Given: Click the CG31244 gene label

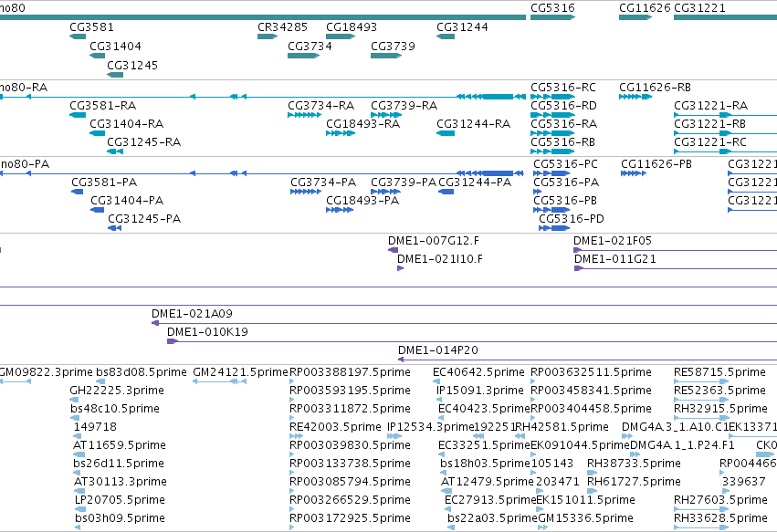Looking at the screenshot, I should (462, 26).
